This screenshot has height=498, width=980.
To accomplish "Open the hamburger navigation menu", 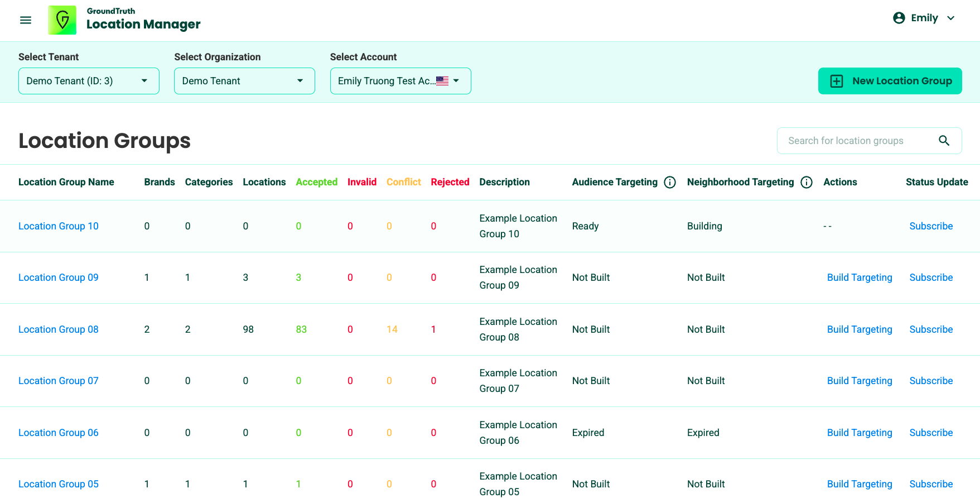I will [26, 20].
